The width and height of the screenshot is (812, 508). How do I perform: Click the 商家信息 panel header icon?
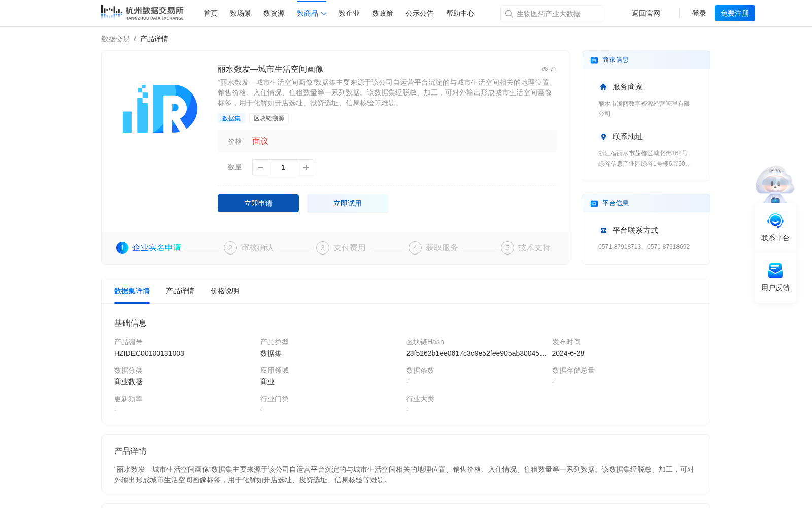tap(594, 60)
